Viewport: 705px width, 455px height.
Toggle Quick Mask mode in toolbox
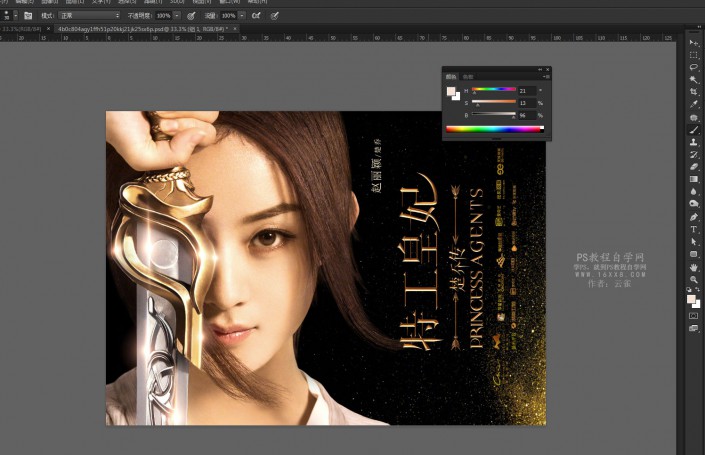pos(694,316)
